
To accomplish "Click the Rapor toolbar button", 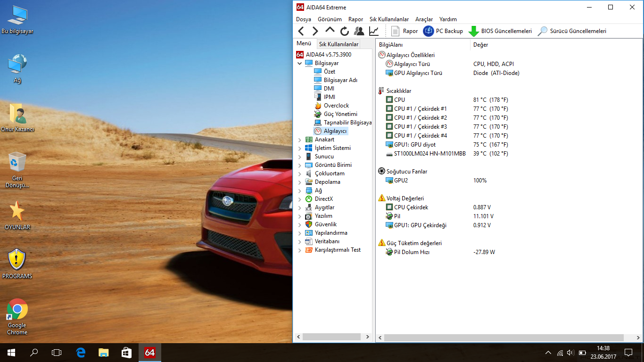I will 405,31.
